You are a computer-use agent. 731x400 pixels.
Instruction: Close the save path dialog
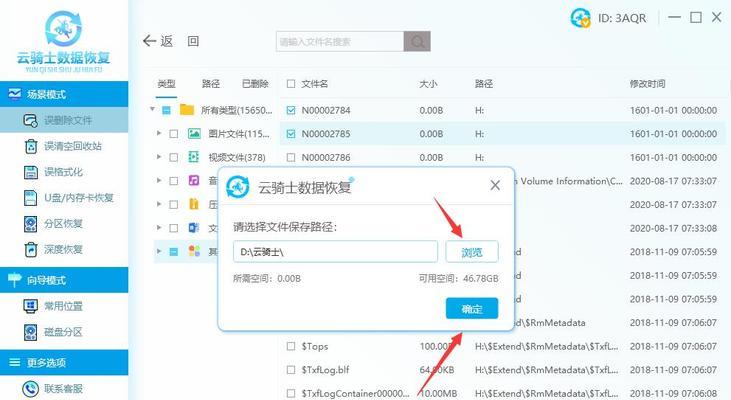(x=495, y=186)
